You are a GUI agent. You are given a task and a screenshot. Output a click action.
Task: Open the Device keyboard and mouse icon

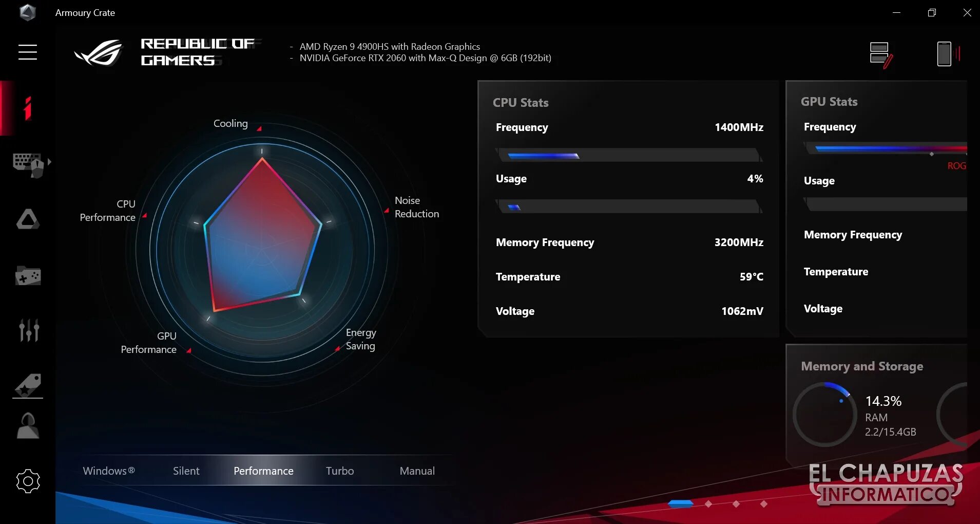click(x=28, y=165)
